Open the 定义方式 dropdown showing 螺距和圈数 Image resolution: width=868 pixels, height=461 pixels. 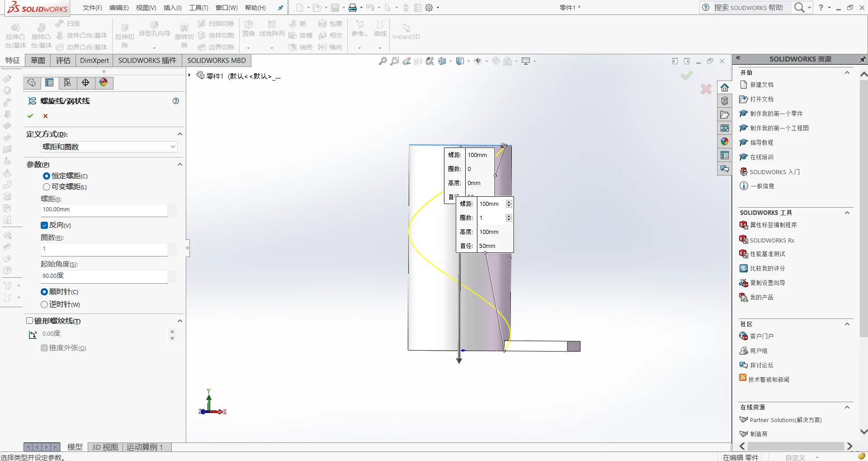click(x=108, y=147)
